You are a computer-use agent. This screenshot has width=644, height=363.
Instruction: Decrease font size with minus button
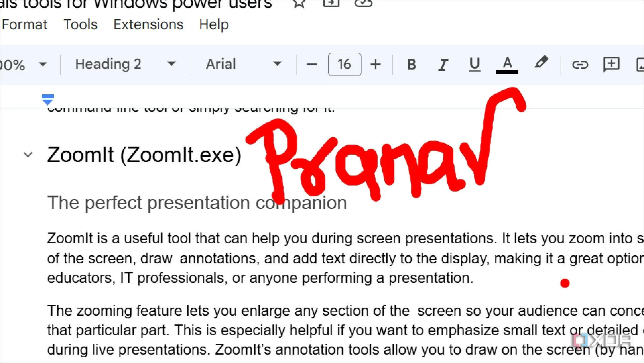pos(312,64)
